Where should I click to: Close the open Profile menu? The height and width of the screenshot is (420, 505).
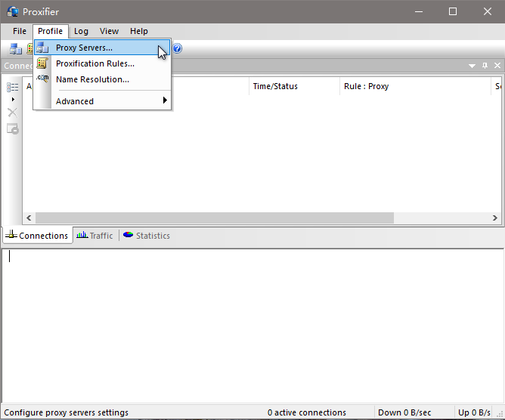[x=50, y=31]
